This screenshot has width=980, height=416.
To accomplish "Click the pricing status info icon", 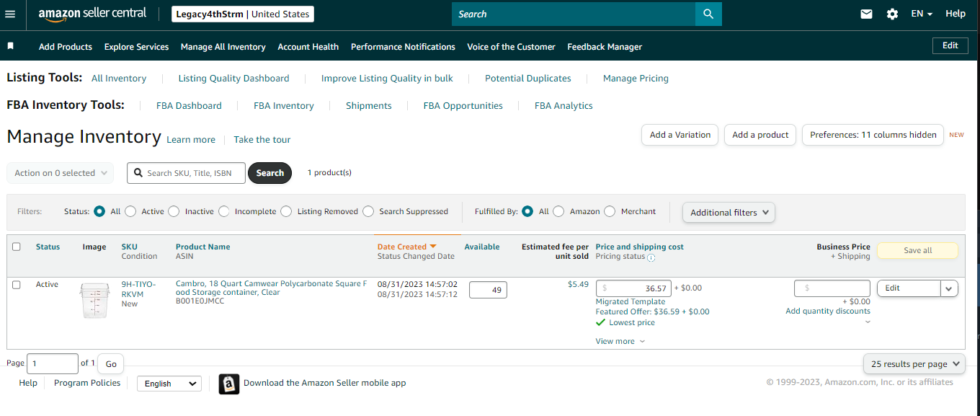I will point(651,257).
